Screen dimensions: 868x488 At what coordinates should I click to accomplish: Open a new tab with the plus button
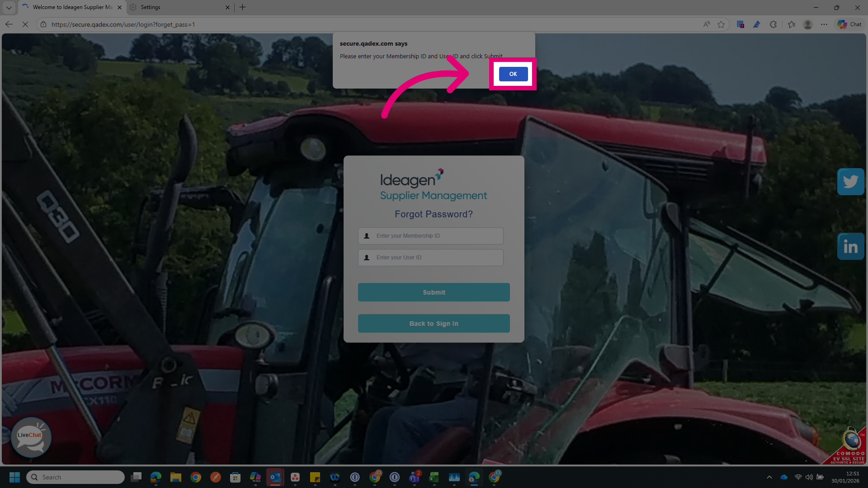tap(243, 7)
